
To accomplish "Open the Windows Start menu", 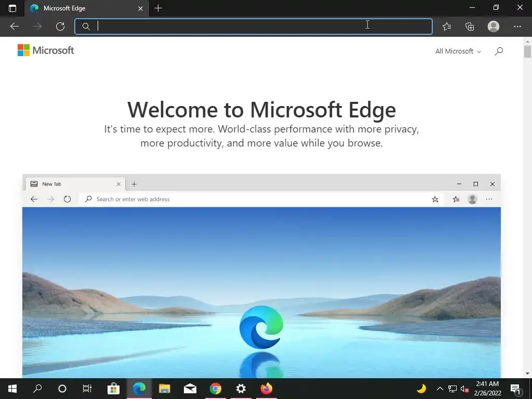I will [x=12, y=389].
